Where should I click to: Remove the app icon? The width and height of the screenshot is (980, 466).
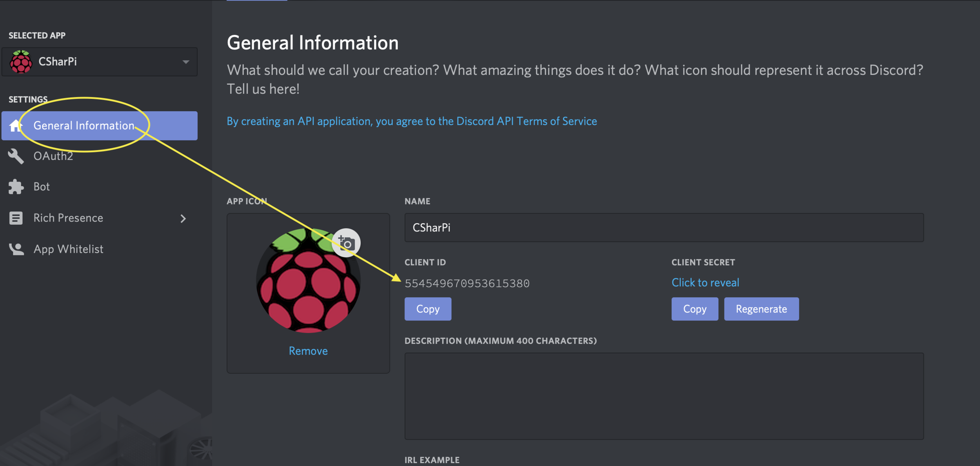pos(308,351)
